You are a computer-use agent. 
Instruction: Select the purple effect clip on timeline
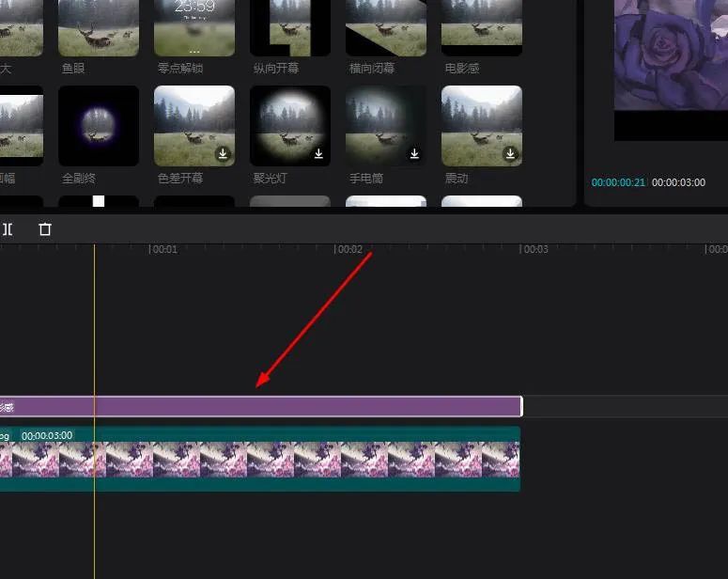click(x=261, y=407)
